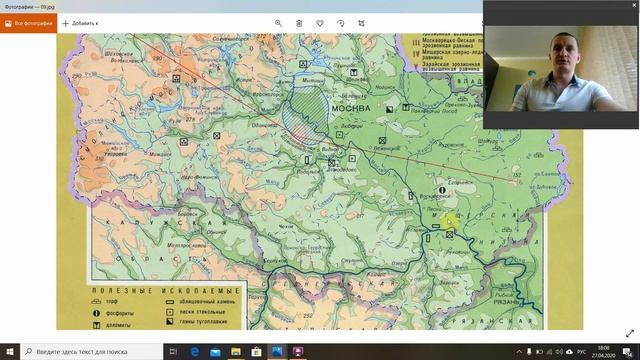Focus the taskbar search box
The width and height of the screenshot is (640, 360).
click(x=91, y=351)
